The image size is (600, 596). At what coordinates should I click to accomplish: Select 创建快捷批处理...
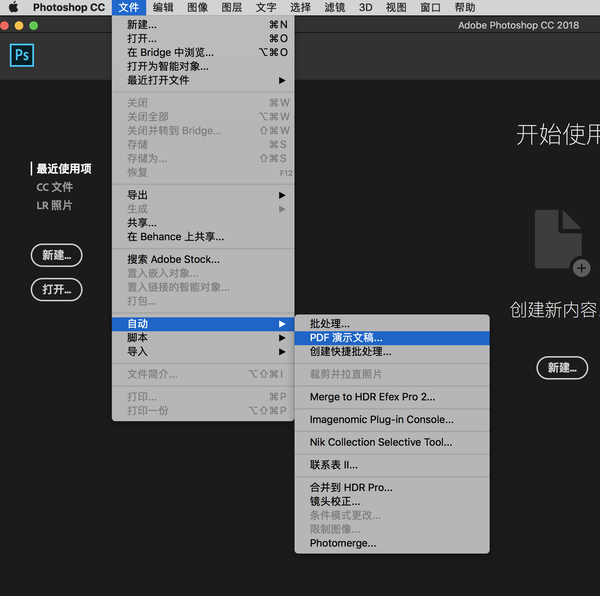[x=392, y=352]
